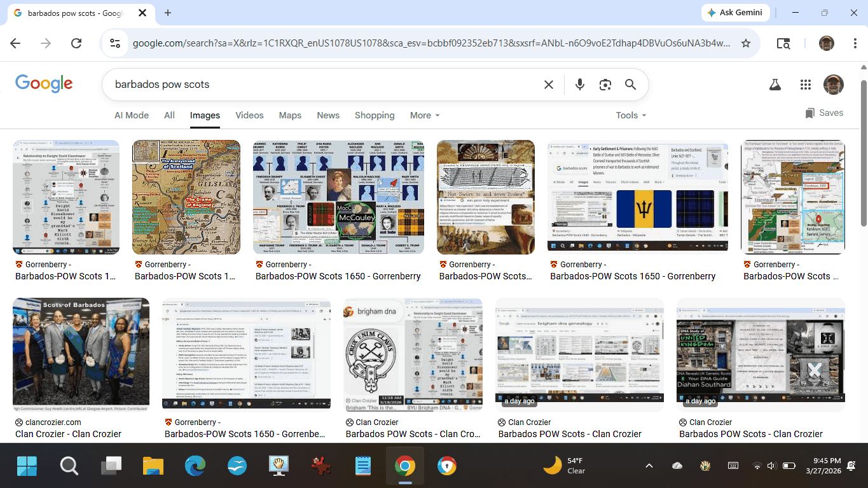Switch to the AI Mode tab
This screenshot has height=488, width=868.
click(132, 115)
